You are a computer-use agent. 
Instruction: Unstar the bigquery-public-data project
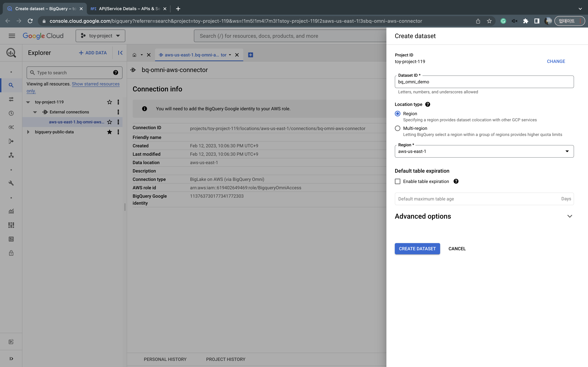[110, 132]
